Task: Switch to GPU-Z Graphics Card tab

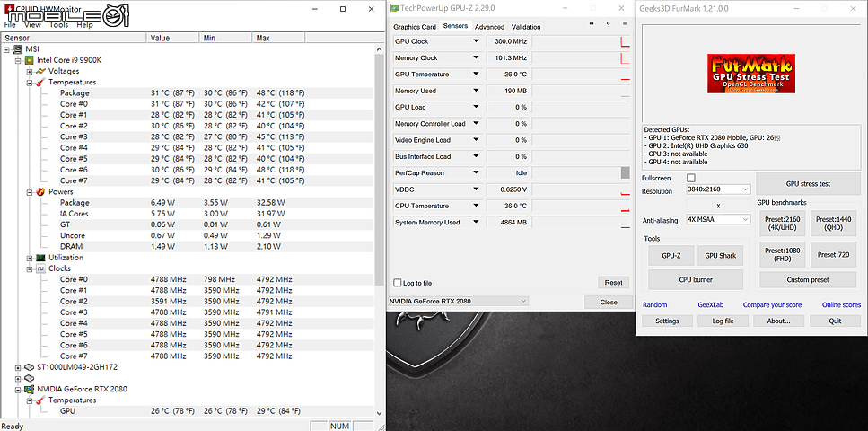Action: click(x=415, y=27)
